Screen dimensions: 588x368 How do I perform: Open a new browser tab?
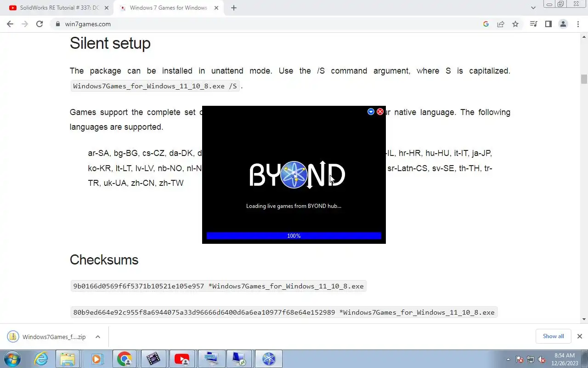pos(233,8)
